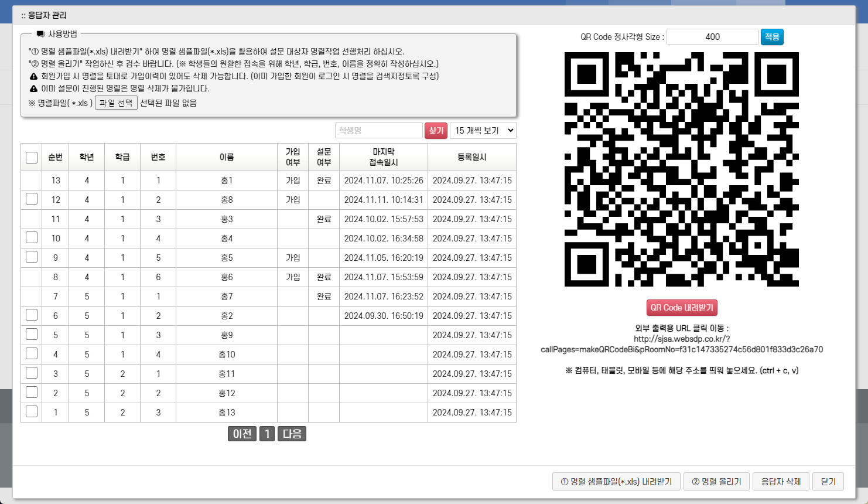Click last access time 2024.11.07. 10:25:26
This screenshot has height=504, width=868.
pos(384,181)
